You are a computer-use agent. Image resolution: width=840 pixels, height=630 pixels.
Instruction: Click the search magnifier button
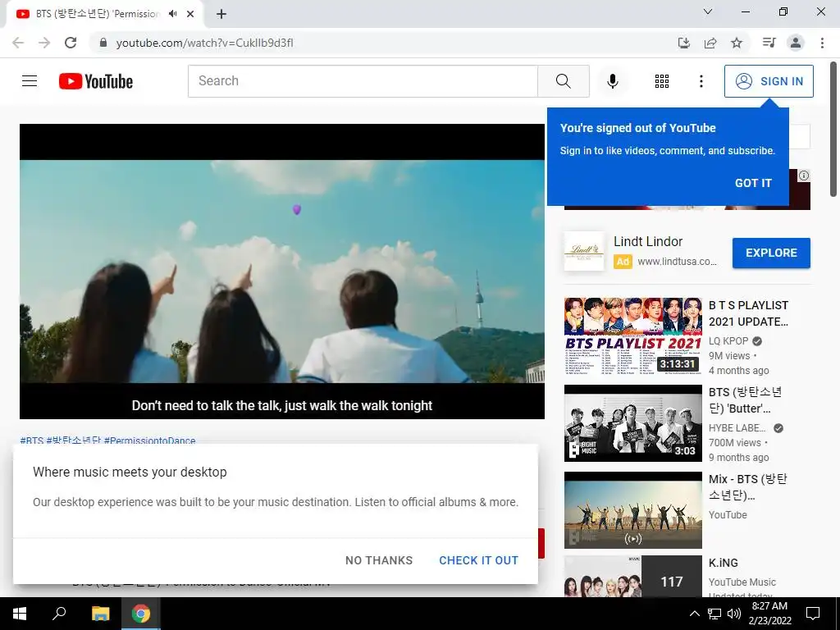pyautogui.click(x=563, y=81)
